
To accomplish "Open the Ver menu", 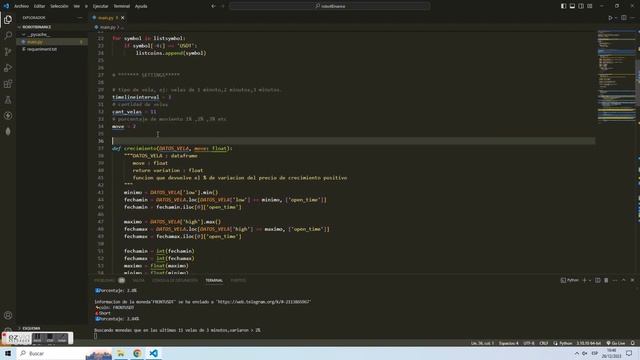I will pos(77,6).
